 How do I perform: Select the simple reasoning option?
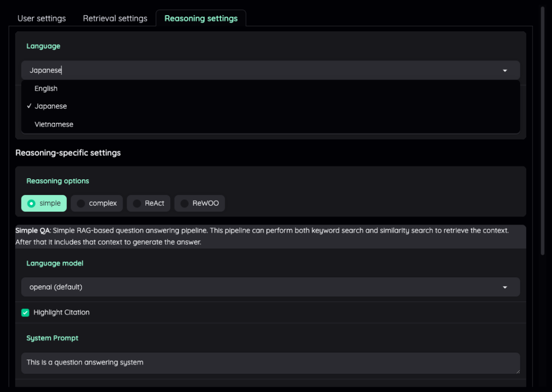click(44, 203)
